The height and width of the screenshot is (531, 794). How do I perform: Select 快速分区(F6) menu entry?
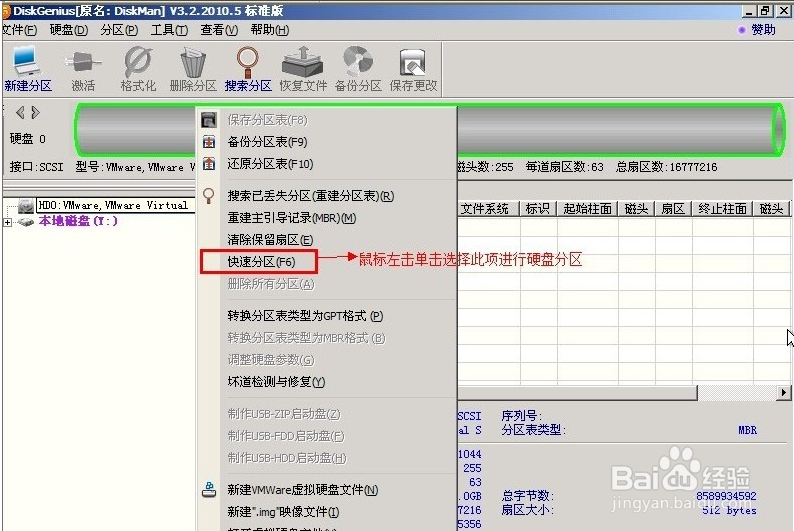(x=261, y=262)
